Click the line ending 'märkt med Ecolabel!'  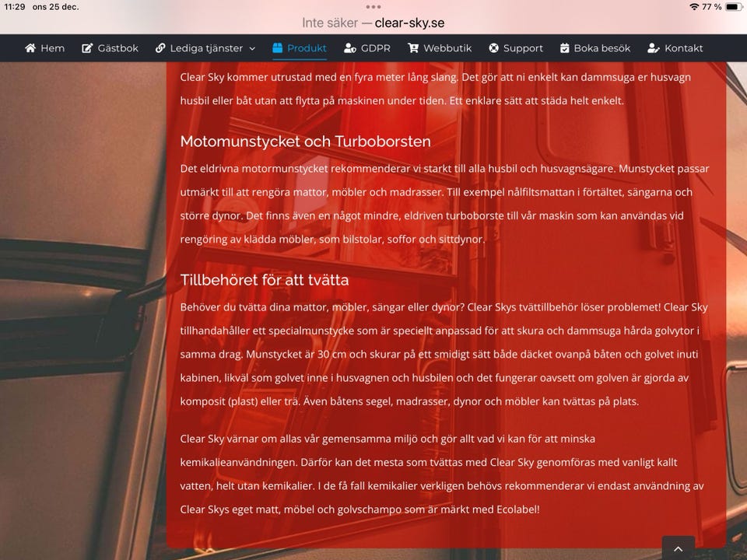pyautogui.click(x=359, y=509)
